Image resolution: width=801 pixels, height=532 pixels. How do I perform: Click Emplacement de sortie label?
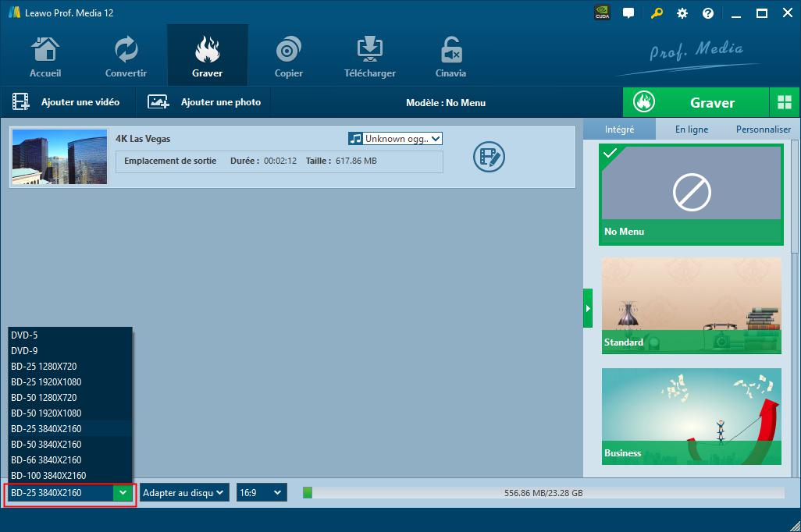170,161
